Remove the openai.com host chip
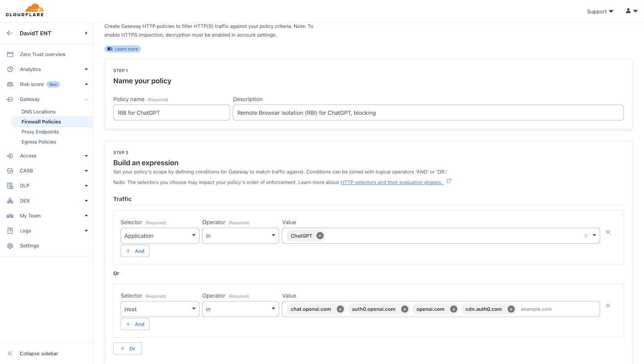 pos(453,309)
